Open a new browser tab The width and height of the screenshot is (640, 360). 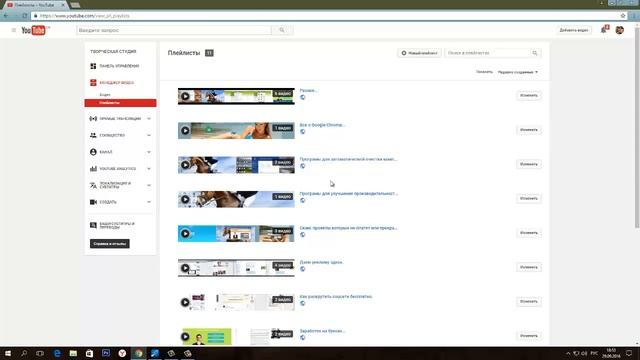75,5
